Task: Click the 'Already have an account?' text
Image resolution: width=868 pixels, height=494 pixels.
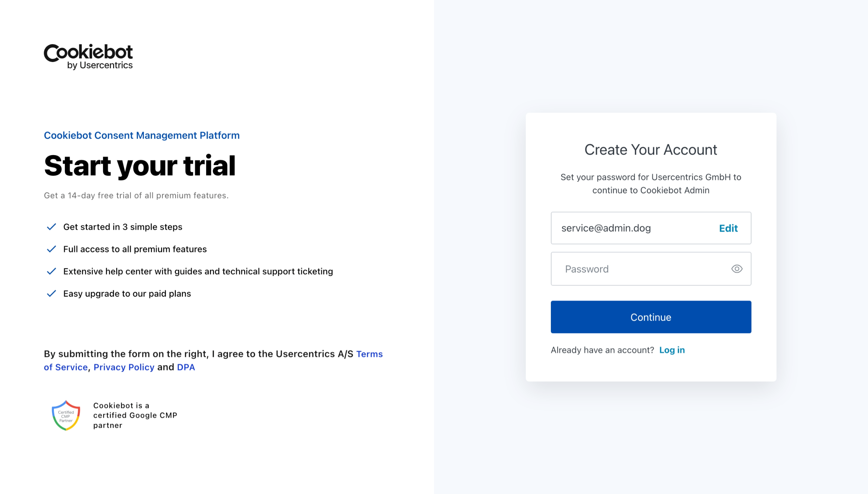Action: click(x=602, y=350)
